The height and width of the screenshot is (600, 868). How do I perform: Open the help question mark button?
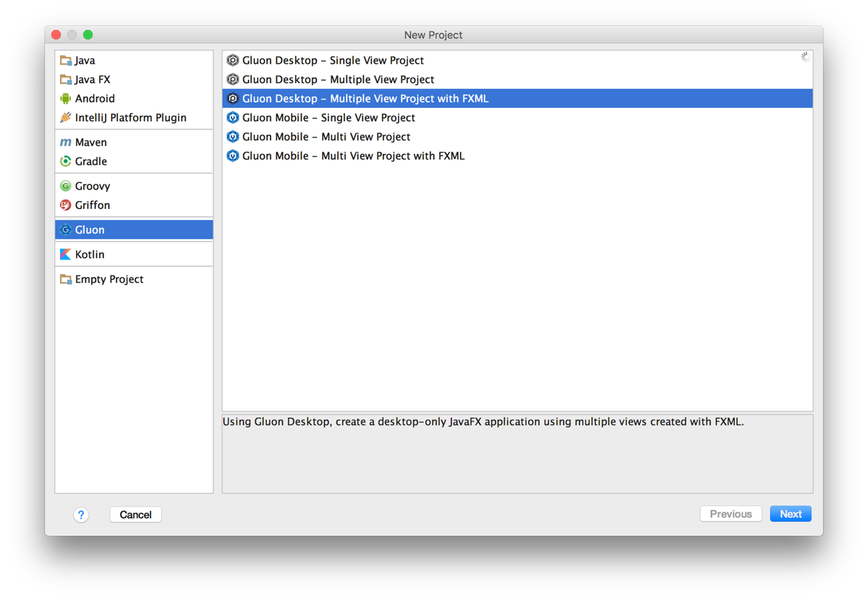(x=81, y=515)
